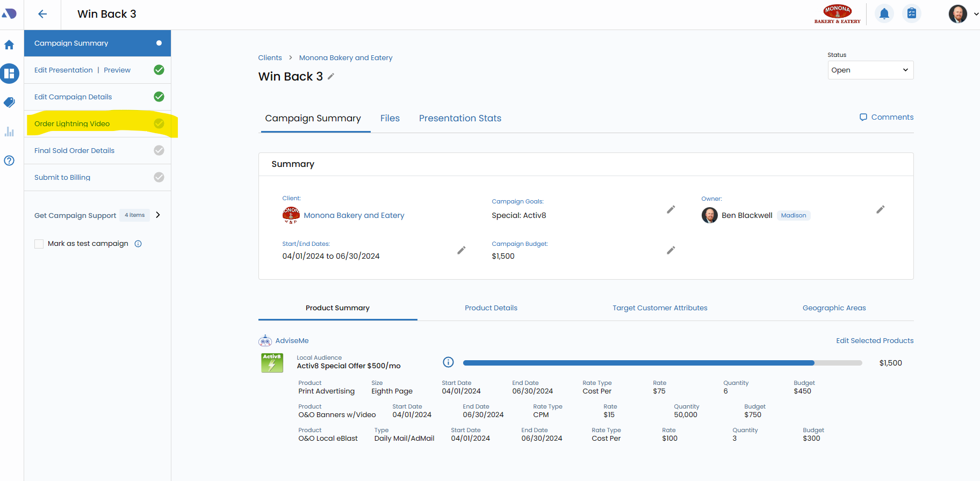
Task: Open the notifications bell
Action: (884, 13)
